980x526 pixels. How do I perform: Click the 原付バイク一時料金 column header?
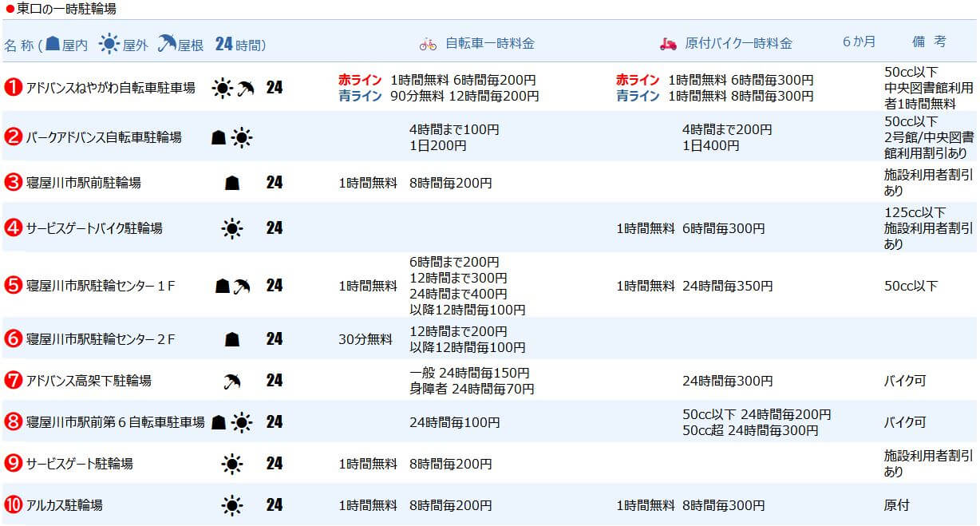pos(738,44)
